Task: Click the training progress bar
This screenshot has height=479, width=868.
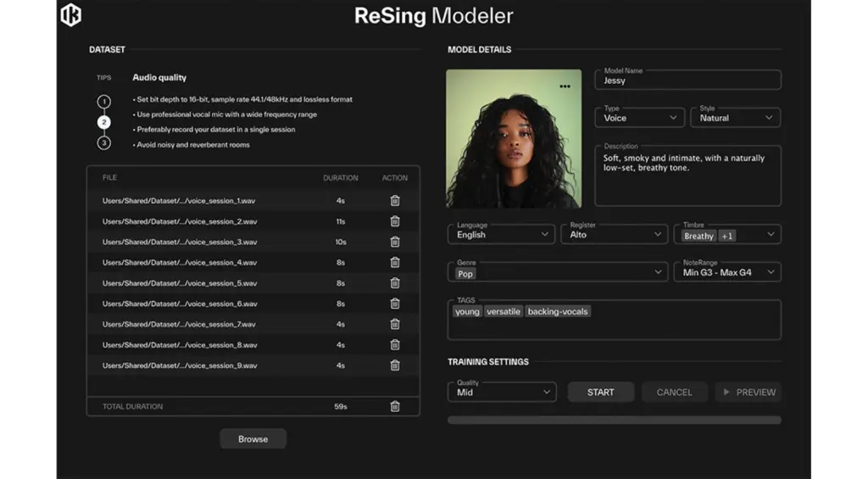Action: (614, 420)
